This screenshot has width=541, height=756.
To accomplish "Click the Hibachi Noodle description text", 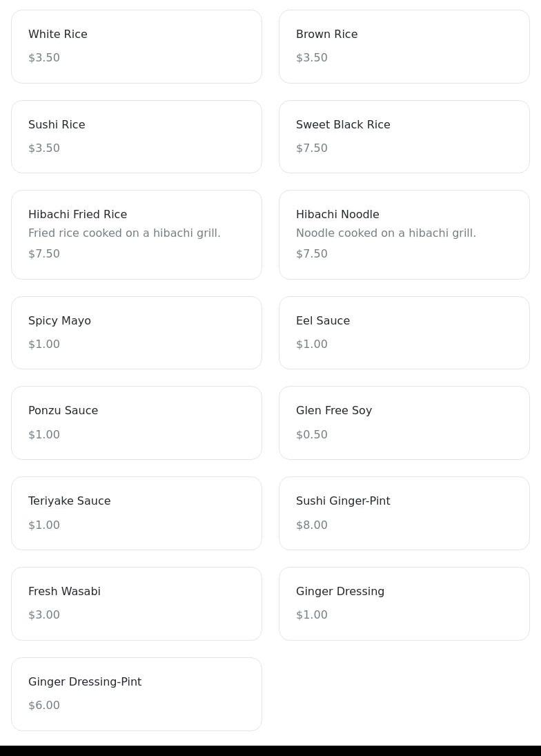I will 386,233.
